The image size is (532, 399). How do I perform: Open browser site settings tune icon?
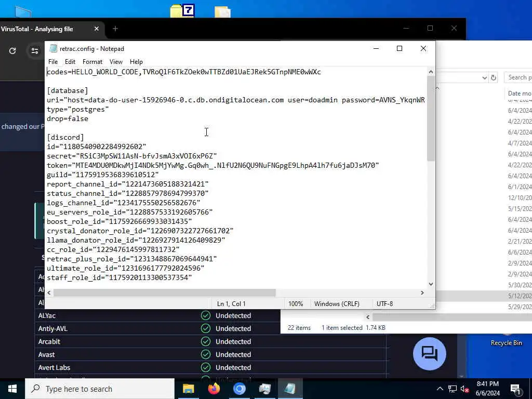point(35,51)
